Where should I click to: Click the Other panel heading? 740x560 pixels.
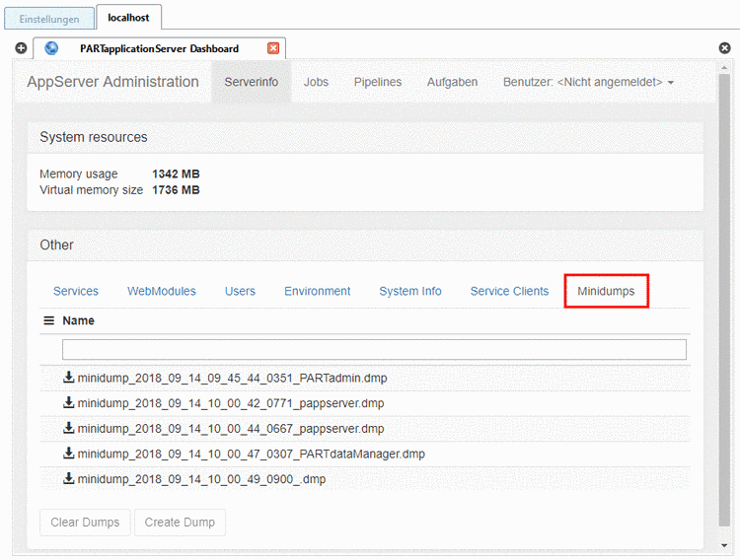56,245
